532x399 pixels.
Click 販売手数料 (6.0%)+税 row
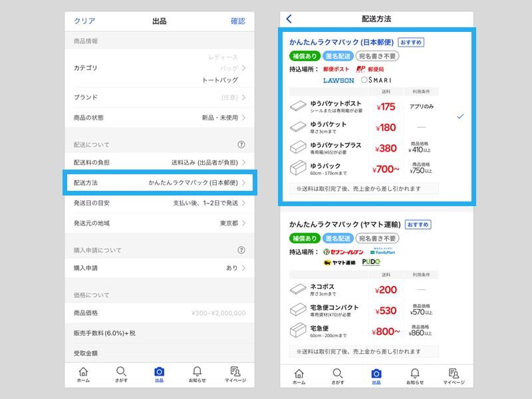(160, 333)
